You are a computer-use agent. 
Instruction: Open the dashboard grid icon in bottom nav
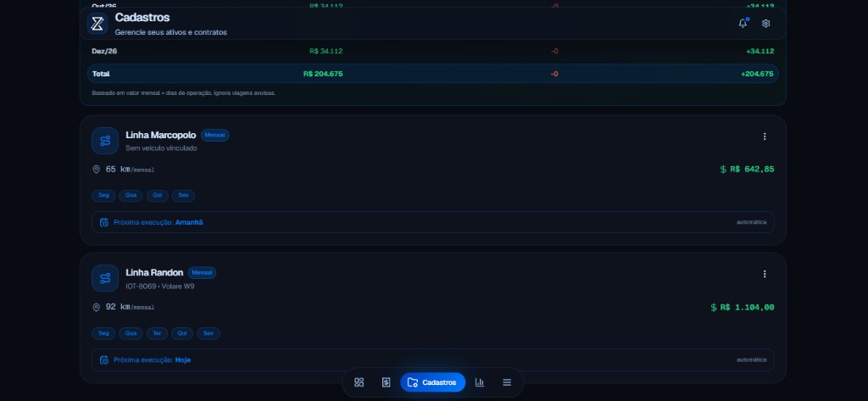[x=359, y=382]
